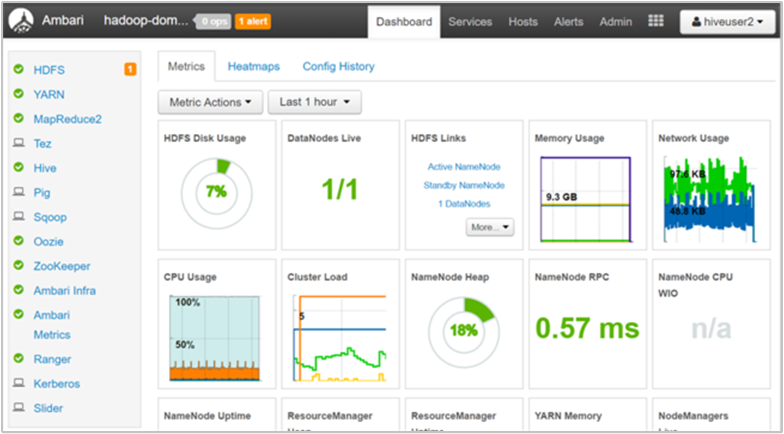Click the 0 ops background operations button
This screenshot has height=434, width=784.
pyautogui.click(x=213, y=22)
